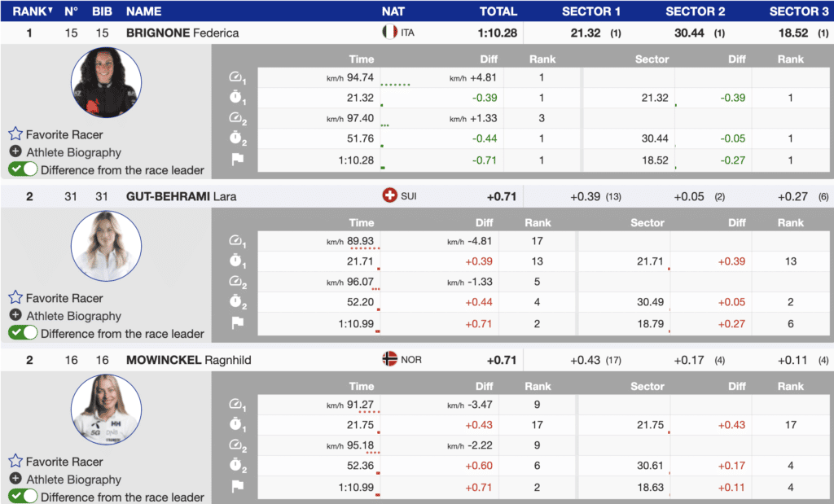The width and height of the screenshot is (834, 504).
Task: Switch off Mowinckel's difference from leader toggle
Action: [23, 497]
